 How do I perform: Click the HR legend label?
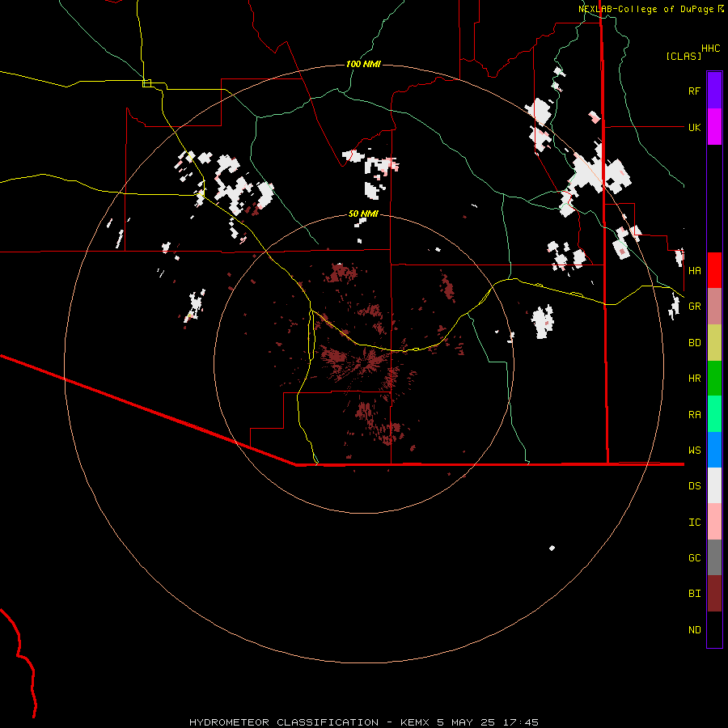click(x=694, y=378)
